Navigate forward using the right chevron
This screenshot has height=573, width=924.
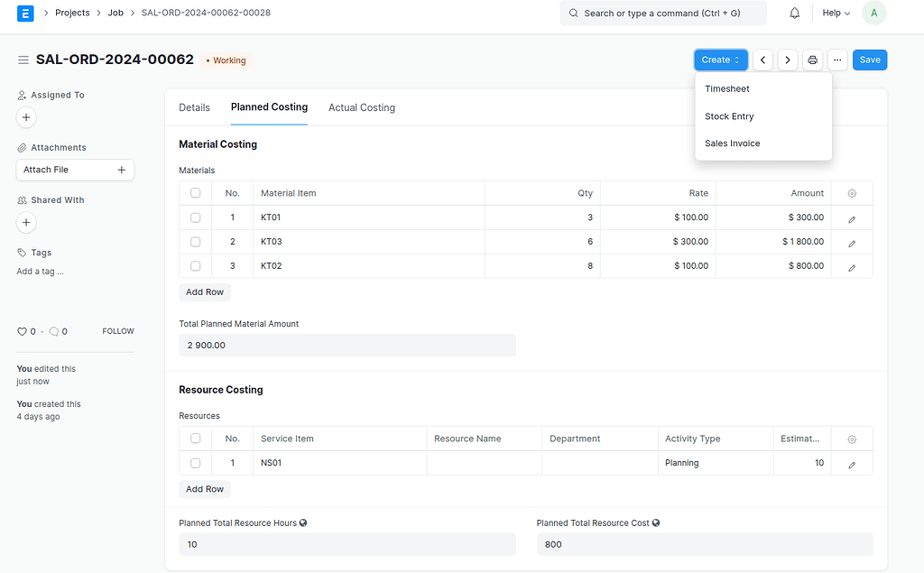(787, 59)
